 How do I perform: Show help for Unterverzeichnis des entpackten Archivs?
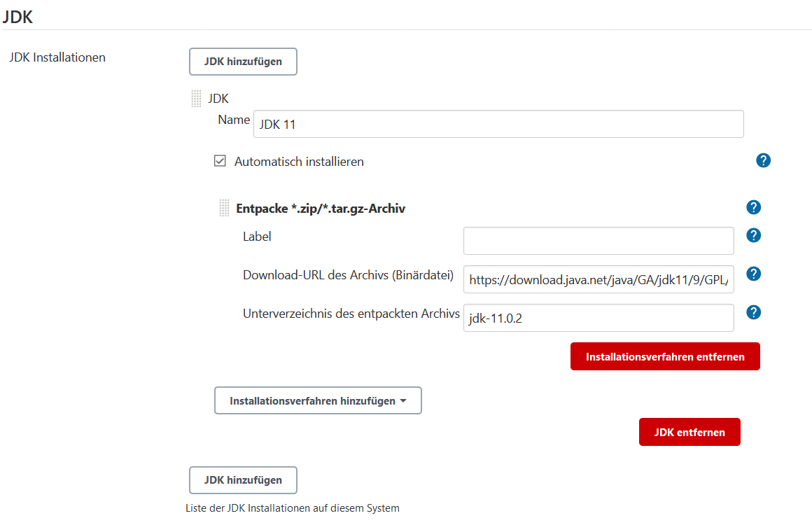click(753, 312)
